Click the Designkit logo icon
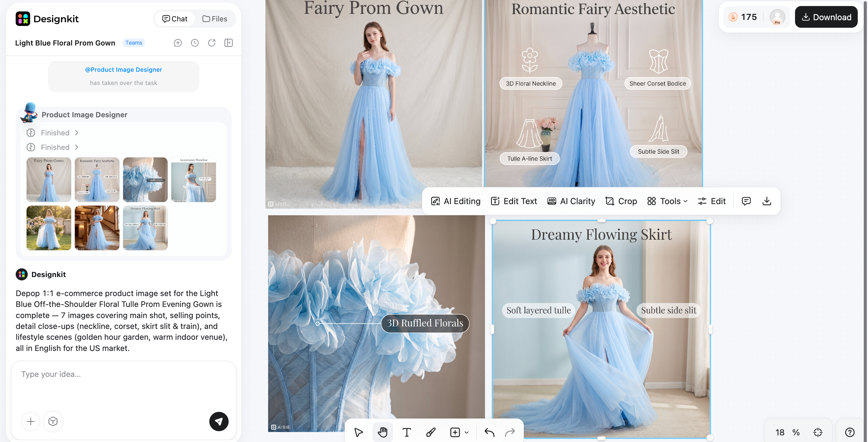Screen dimensions: 868x442 click(x=23, y=18)
